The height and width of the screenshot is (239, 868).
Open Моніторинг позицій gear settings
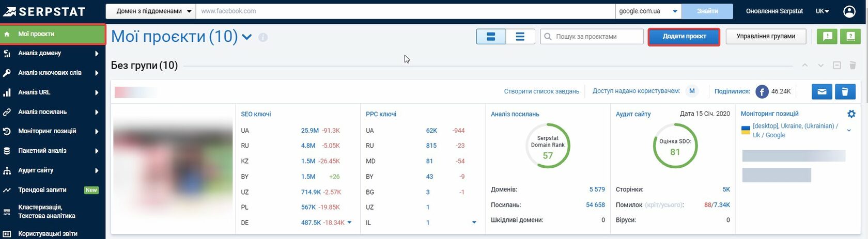point(851,114)
